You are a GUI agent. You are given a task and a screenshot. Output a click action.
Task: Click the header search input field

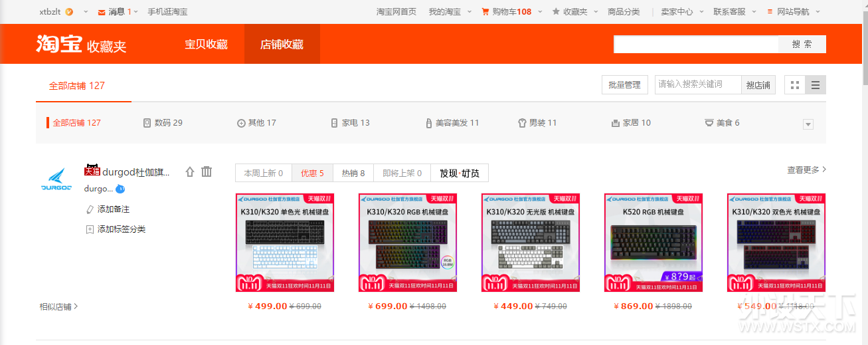(696, 45)
